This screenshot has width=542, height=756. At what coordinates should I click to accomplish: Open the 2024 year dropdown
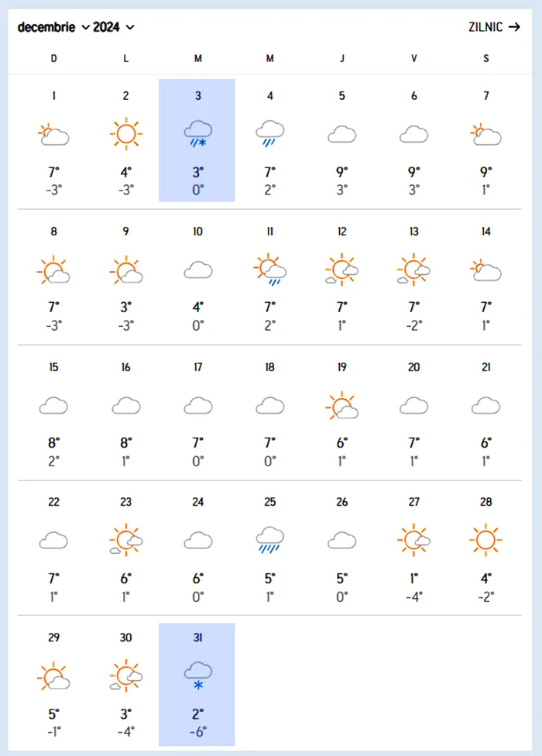point(114,27)
